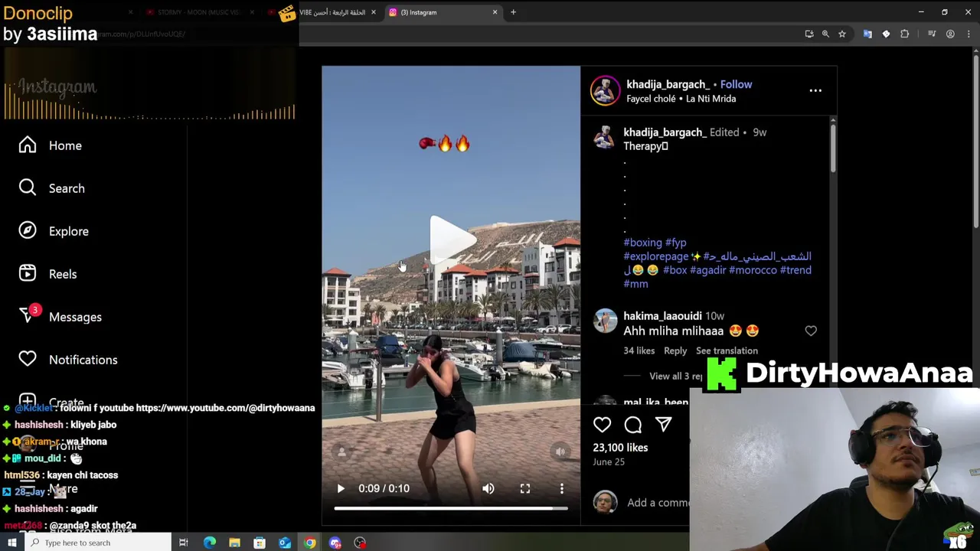Open File Explorer from the taskbar
Screen dimensions: 980x551
tap(234, 543)
